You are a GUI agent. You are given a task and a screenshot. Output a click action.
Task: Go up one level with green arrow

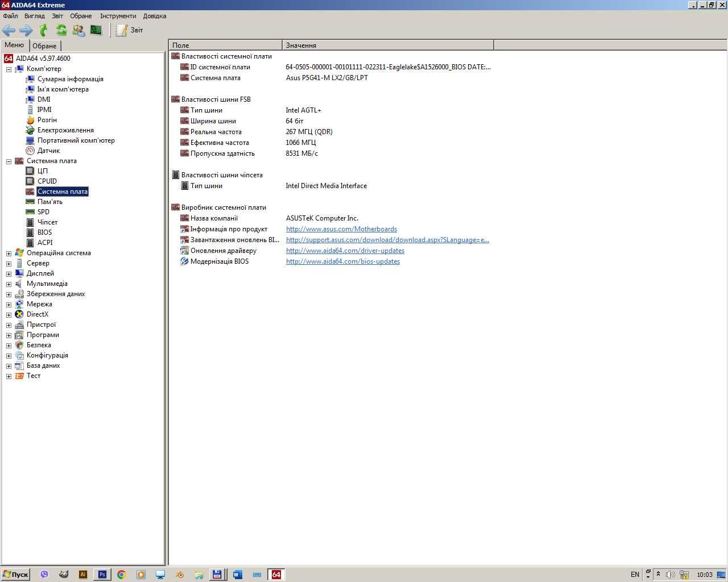[x=43, y=30]
